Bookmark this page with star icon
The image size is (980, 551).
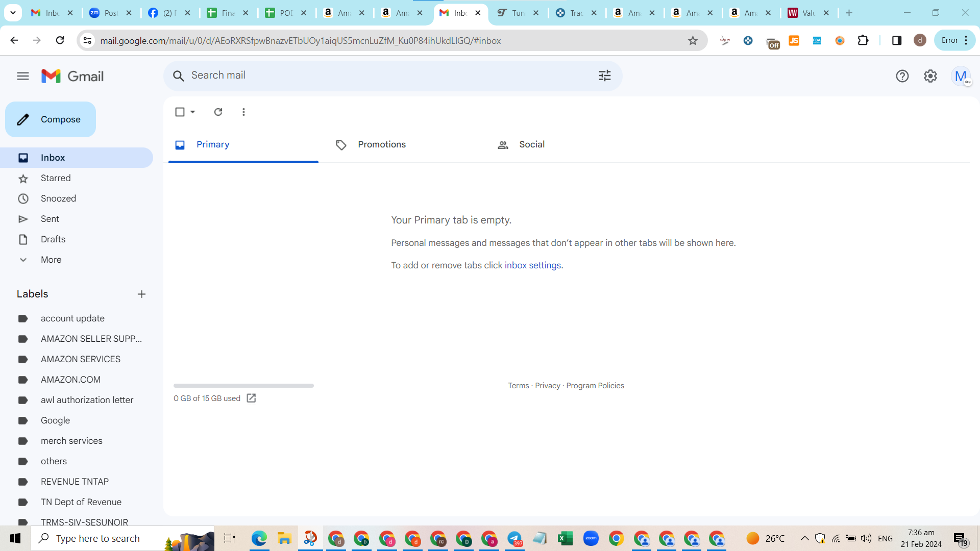693,40
